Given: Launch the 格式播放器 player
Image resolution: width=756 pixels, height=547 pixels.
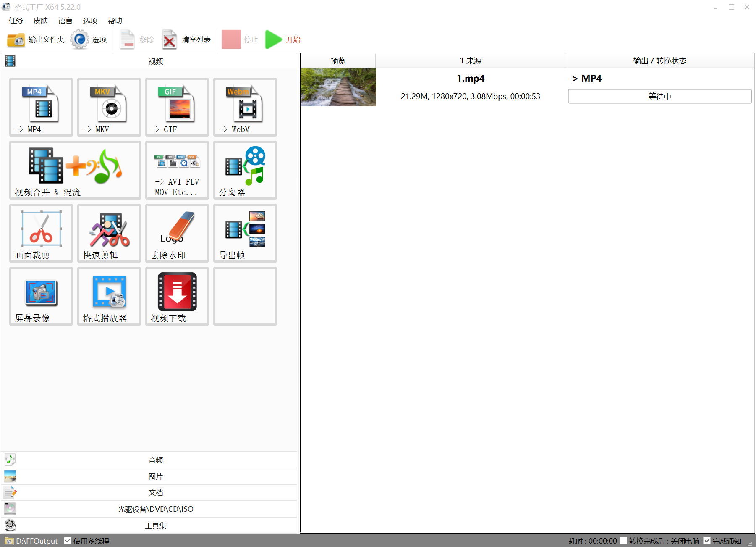Looking at the screenshot, I should click(x=109, y=296).
